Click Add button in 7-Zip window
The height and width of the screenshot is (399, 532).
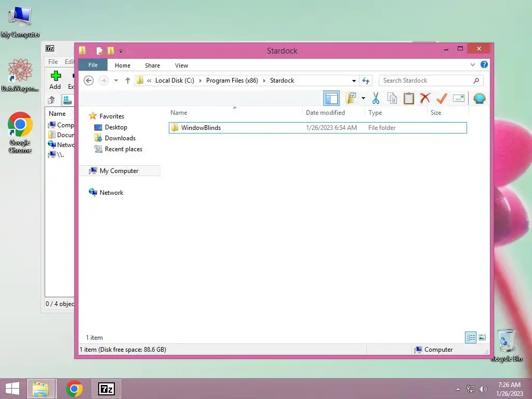click(x=55, y=81)
